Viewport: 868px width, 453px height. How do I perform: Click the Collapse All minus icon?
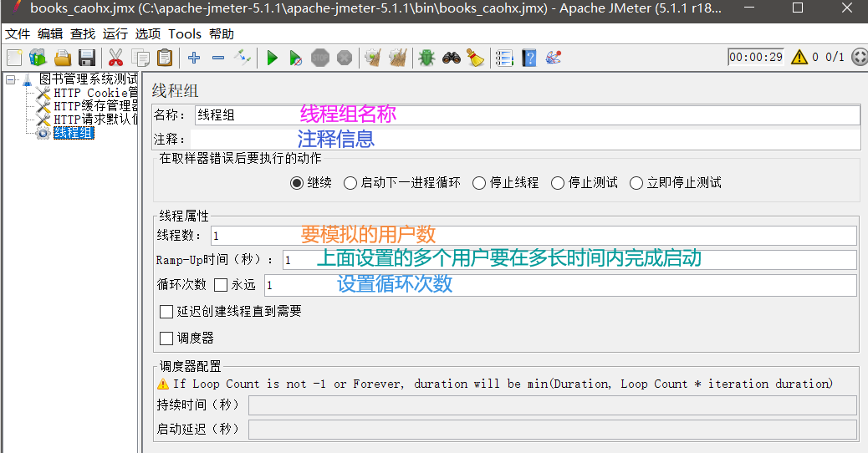(218, 58)
